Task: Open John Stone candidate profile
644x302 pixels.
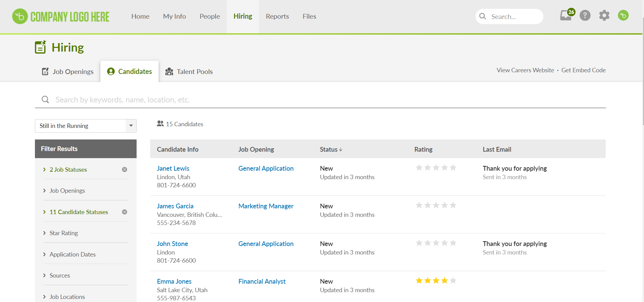Action: (172, 244)
